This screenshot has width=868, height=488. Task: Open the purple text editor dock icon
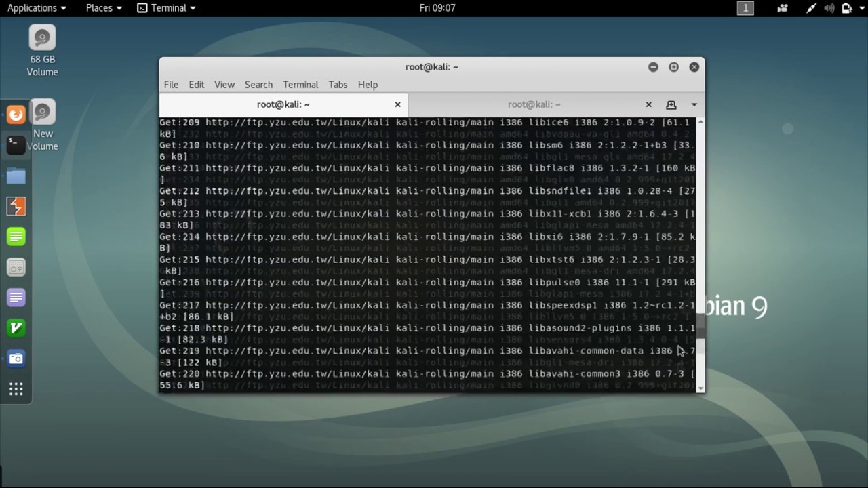point(16,298)
